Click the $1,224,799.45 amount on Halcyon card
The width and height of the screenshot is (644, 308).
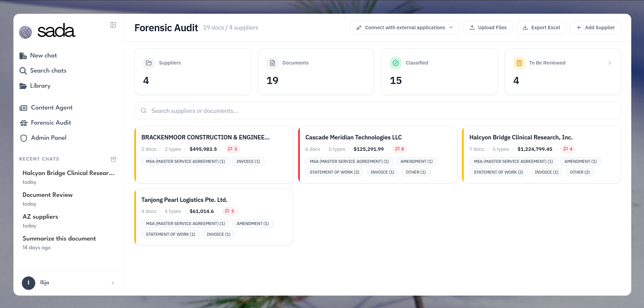(535, 149)
